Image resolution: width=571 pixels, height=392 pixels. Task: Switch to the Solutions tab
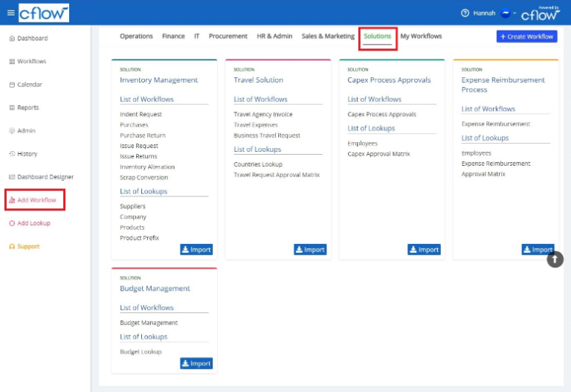377,36
